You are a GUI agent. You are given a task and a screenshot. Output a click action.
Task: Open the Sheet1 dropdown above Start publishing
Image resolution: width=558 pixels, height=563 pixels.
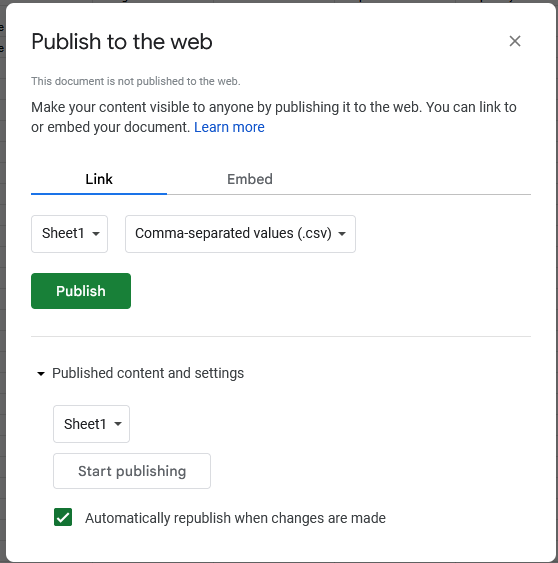click(91, 424)
